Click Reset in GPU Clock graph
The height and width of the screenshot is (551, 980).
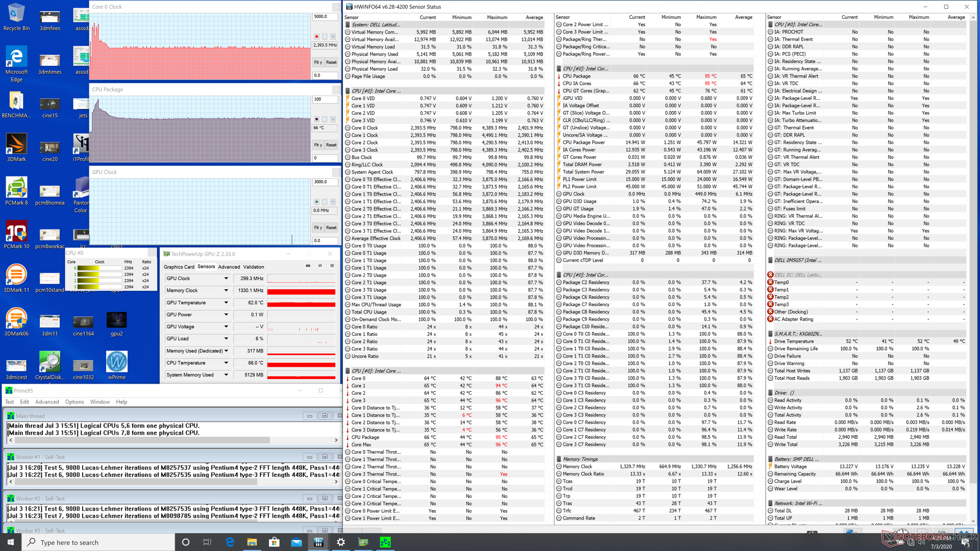click(x=331, y=228)
